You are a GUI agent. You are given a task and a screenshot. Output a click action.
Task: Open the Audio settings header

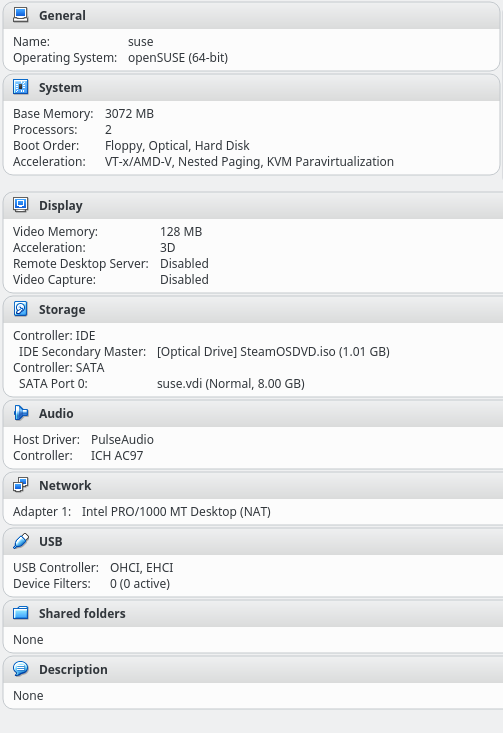click(x=56, y=413)
